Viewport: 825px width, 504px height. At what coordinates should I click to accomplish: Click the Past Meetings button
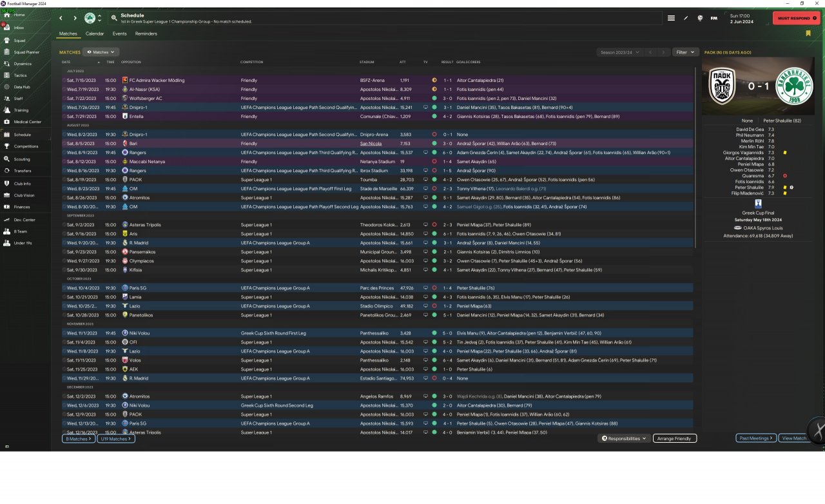(755, 438)
